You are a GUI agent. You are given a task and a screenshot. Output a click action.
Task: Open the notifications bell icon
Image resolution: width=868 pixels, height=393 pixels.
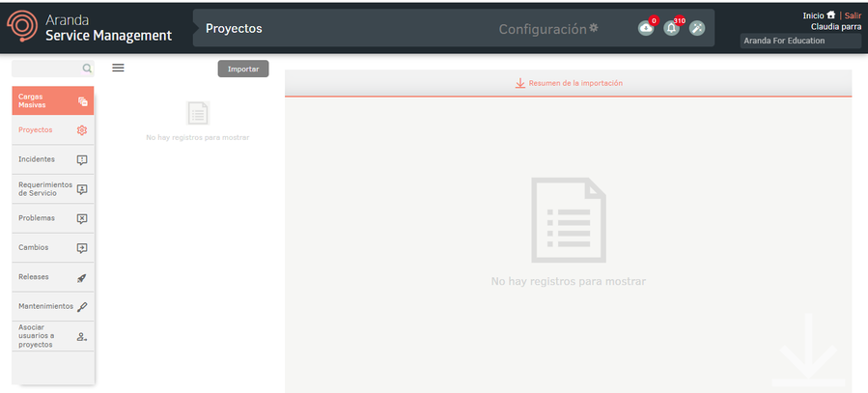point(671,29)
